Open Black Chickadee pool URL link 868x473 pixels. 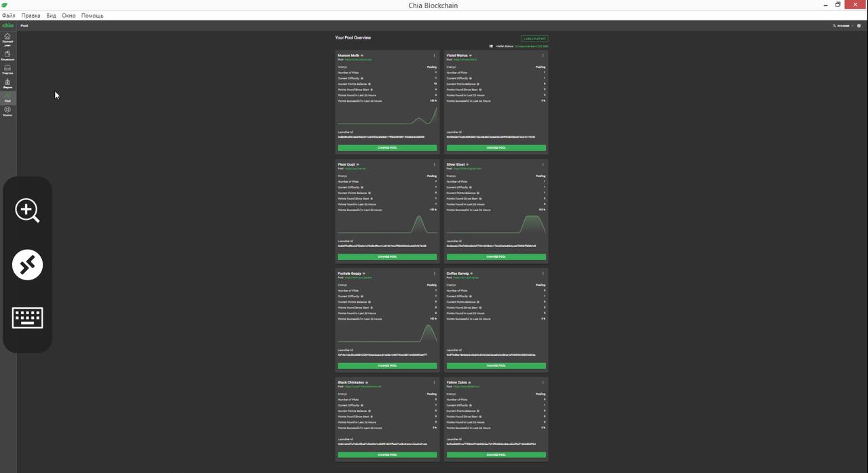tap(363, 387)
